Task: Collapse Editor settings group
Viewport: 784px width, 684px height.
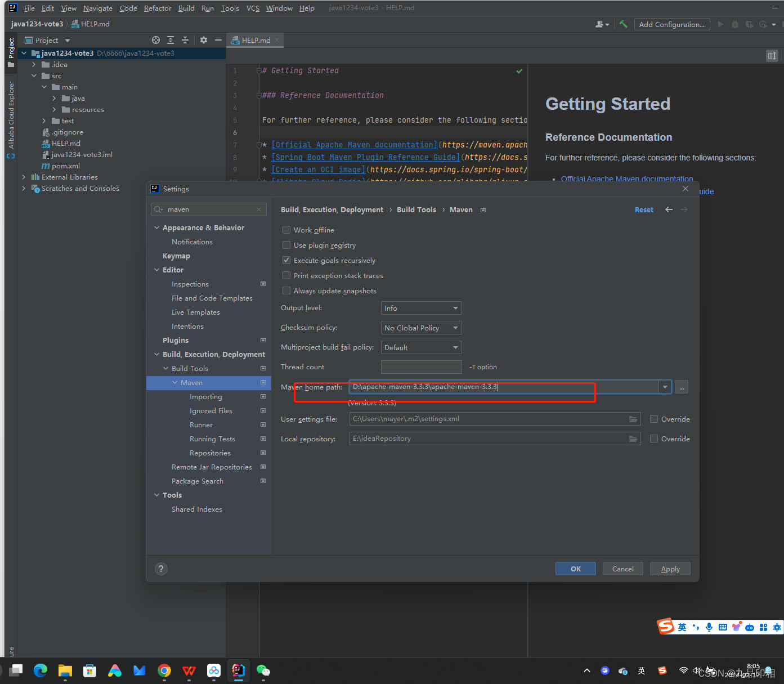Action: (157, 270)
